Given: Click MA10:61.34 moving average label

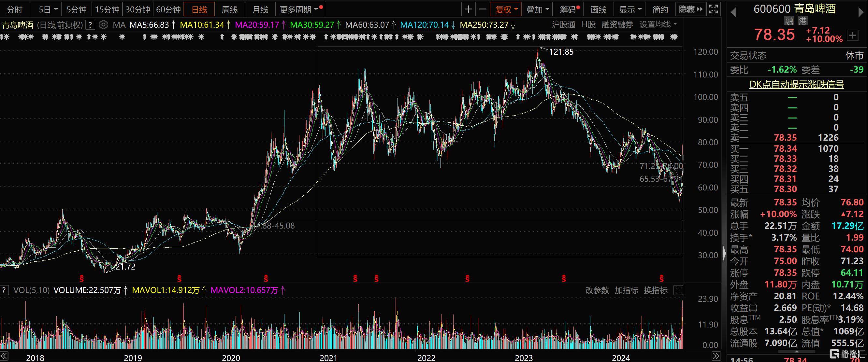Looking at the screenshot, I should pyautogui.click(x=205, y=25).
